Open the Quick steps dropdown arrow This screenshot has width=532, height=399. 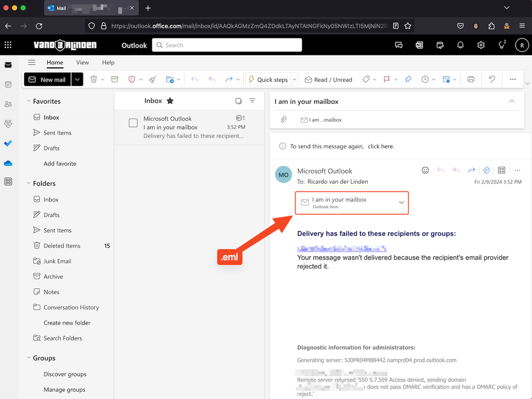294,79
